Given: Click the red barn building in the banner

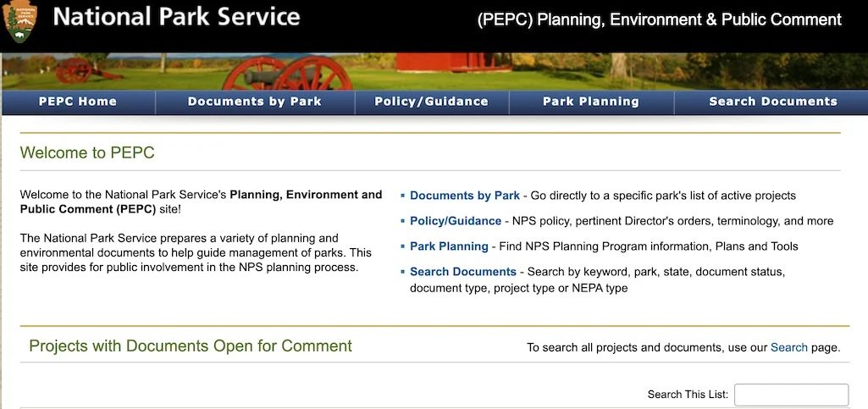Looking at the screenshot, I should click(x=440, y=63).
